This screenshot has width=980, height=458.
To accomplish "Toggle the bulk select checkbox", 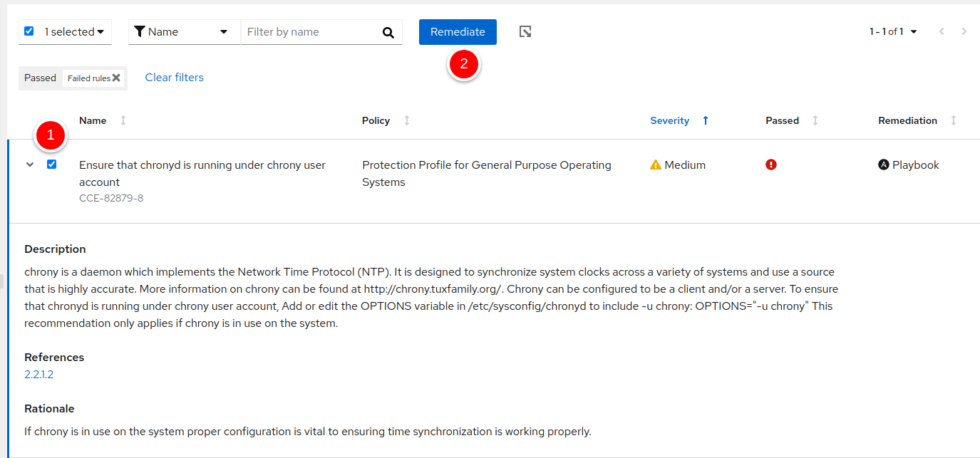I will click(x=29, y=31).
